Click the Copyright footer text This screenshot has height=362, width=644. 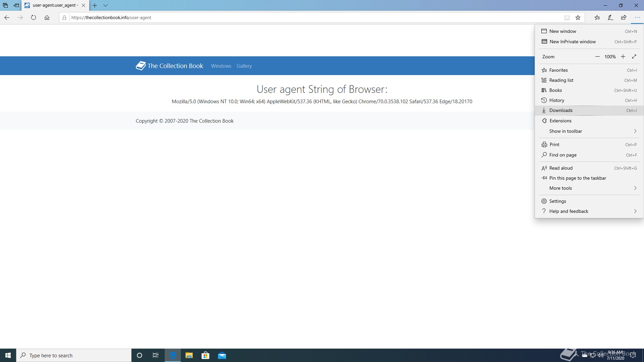[x=184, y=121]
